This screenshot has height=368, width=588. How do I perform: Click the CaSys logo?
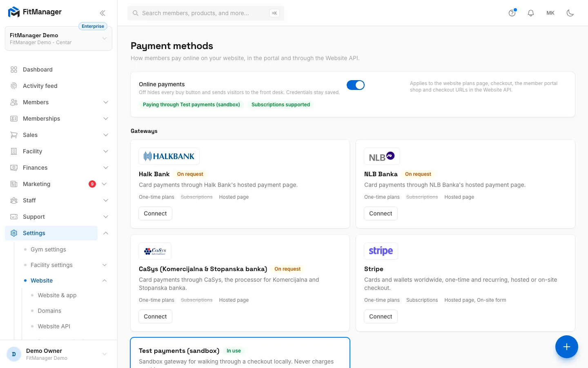pos(155,251)
